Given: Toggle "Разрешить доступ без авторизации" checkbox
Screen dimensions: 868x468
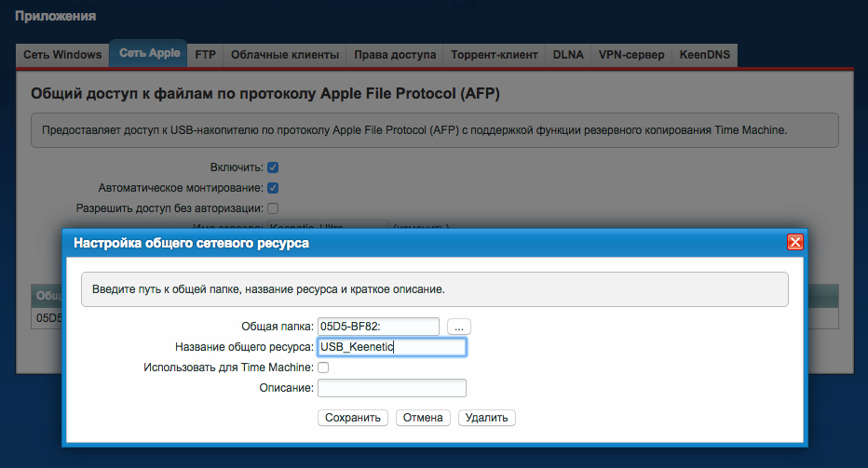Looking at the screenshot, I should point(273,208).
